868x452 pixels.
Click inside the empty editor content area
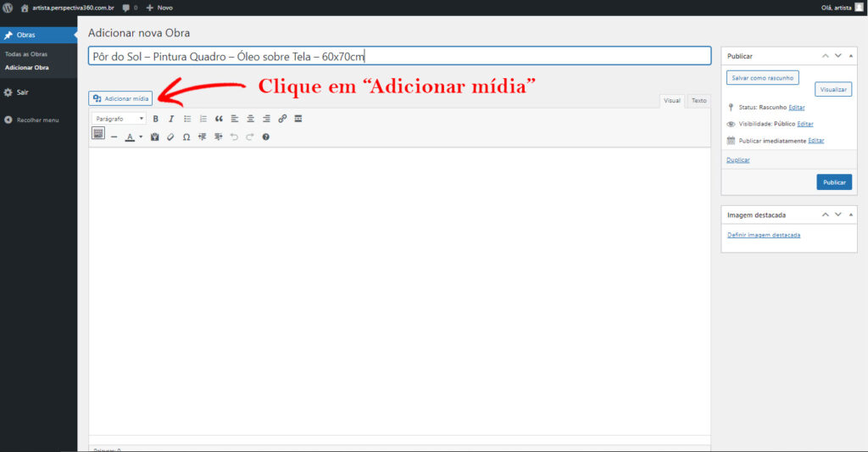[400, 291]
